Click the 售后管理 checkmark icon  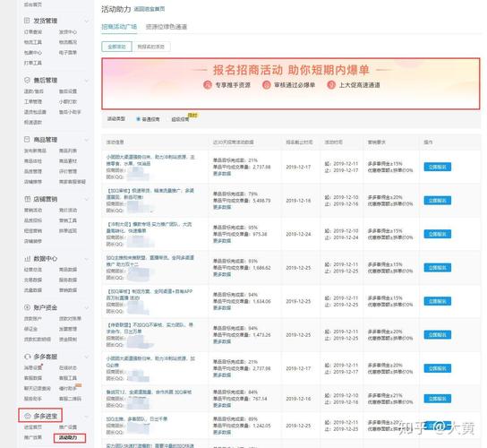(x=27, y=80)
